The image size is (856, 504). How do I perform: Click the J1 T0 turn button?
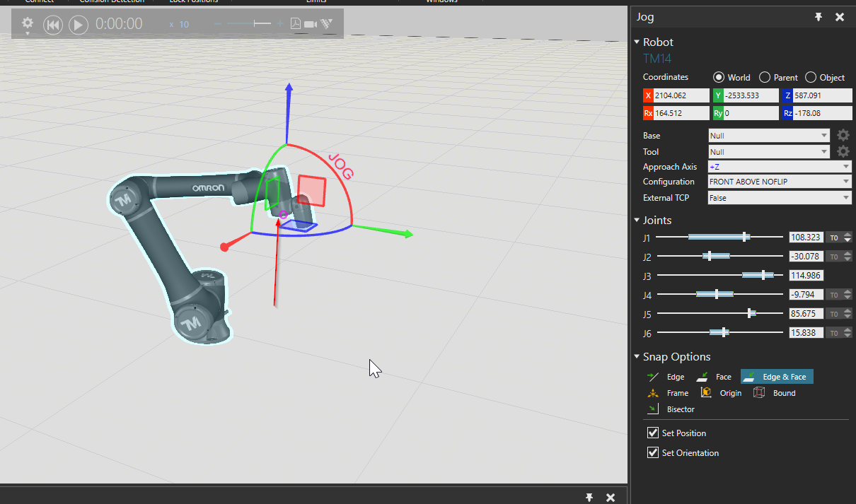(834, 238)
